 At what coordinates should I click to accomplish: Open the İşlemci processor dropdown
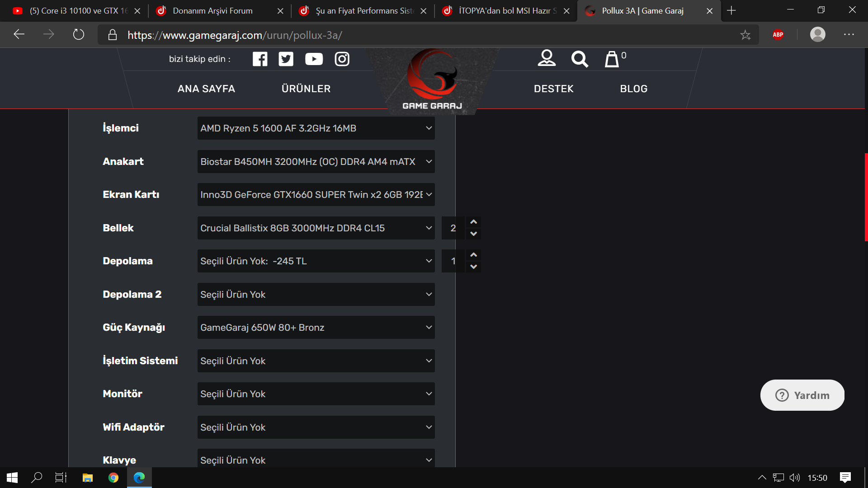316,128
